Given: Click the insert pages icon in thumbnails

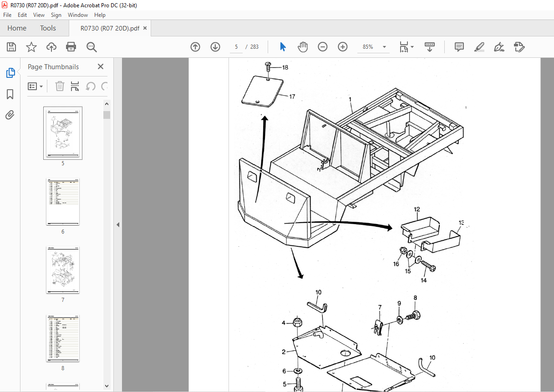Looking at the screenshot, I should [75, 86].
